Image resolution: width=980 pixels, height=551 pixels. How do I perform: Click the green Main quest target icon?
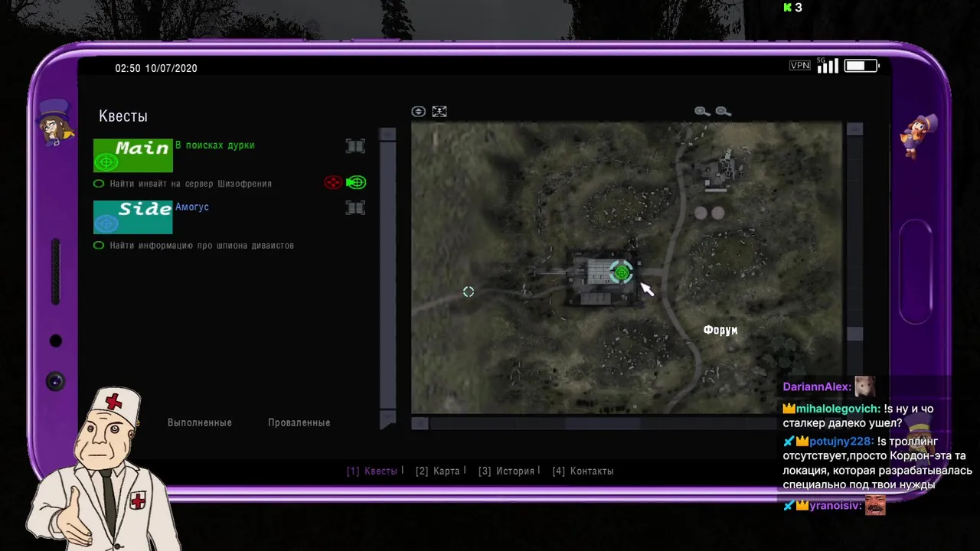(106, 162)
